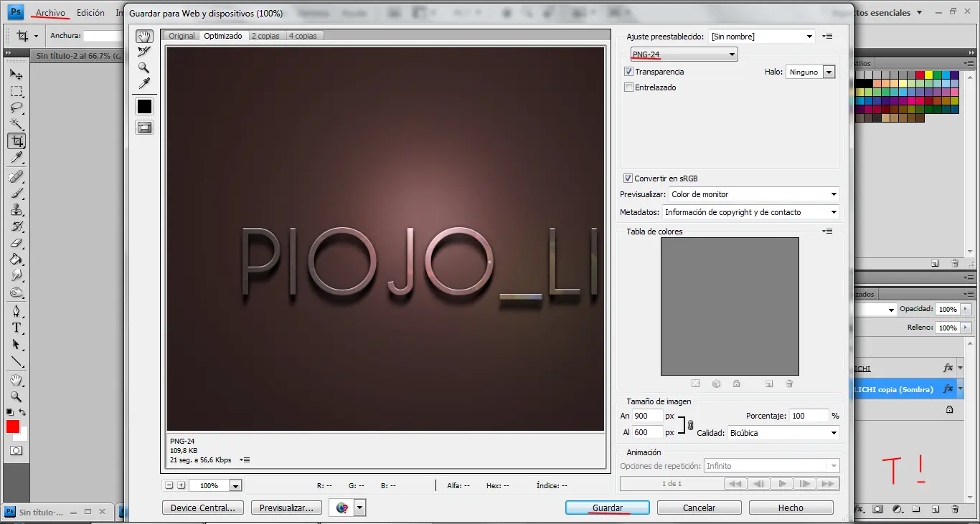The width and height of the screenshot is (980, 524).
Task: Select the Slice Select tool
Action: (x=144, y=52)
